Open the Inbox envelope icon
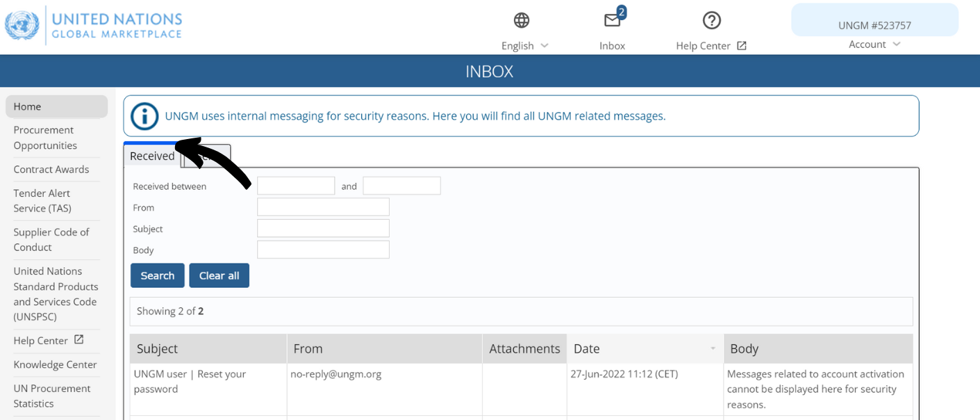 [612, 21]
